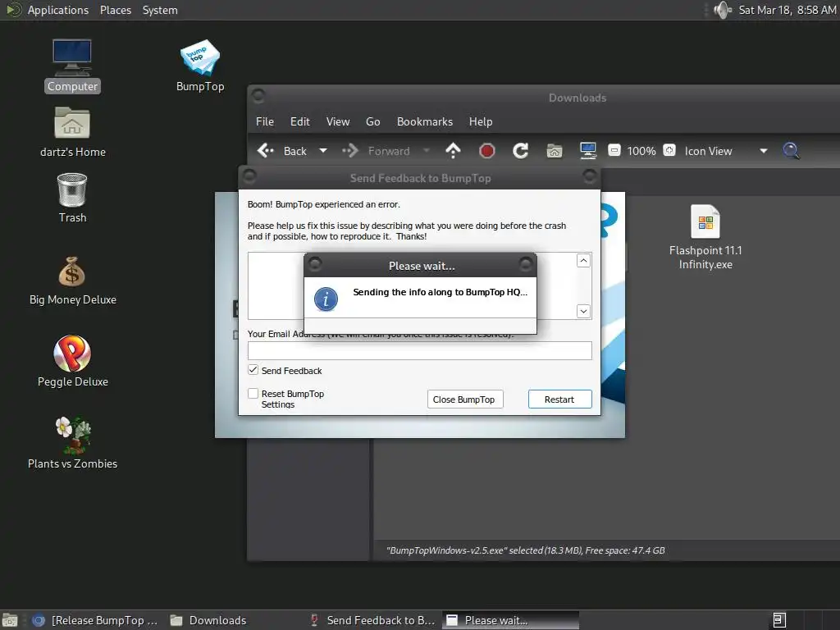Open the Places menu

pos(115,10)
